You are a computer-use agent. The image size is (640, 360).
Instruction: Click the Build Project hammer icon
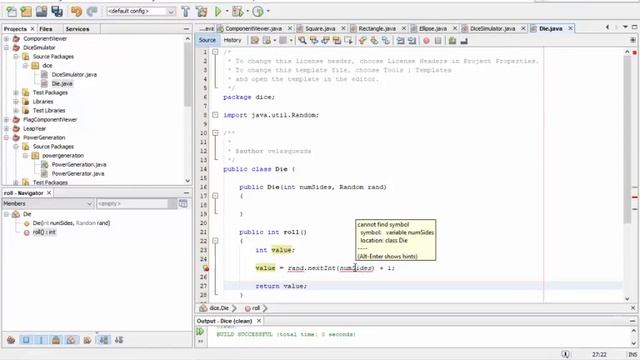pyautogui.click(x=186, y=11)
